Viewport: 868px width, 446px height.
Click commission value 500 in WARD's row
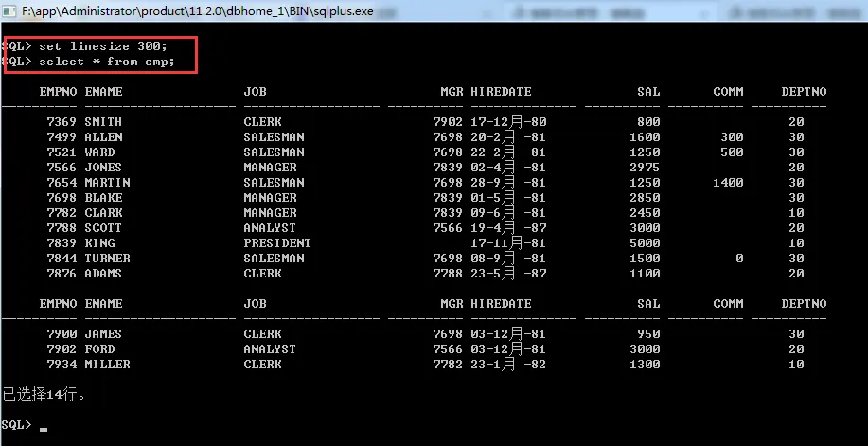[732, 152]
